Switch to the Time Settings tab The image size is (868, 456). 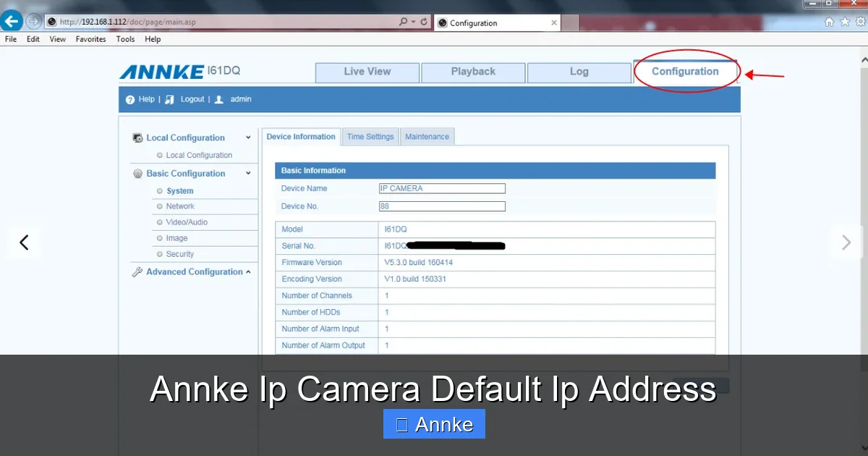[x=370, y=136]
